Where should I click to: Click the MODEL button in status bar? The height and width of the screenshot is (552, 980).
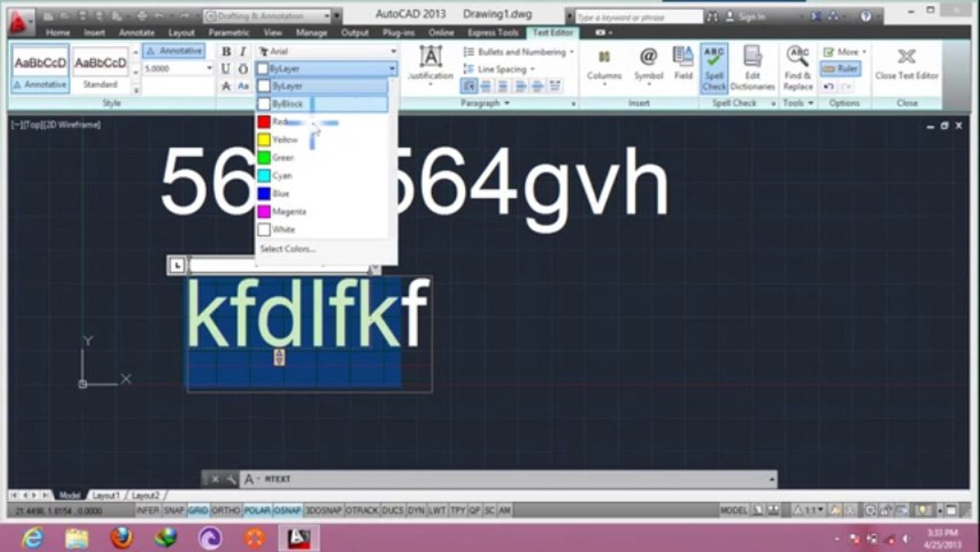point(734,510)
